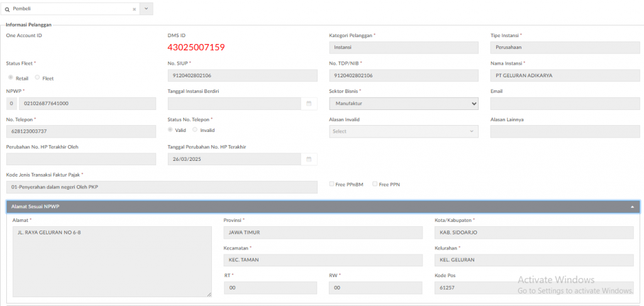Image resolution: width=644 pixels, height=306 pixels.
Task: Choose Valid phone status option
Action: click(x=170, y=130)
